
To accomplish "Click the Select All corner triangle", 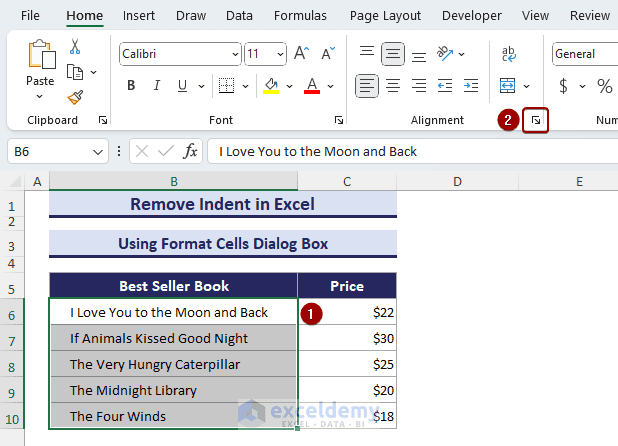I will 15,182.
